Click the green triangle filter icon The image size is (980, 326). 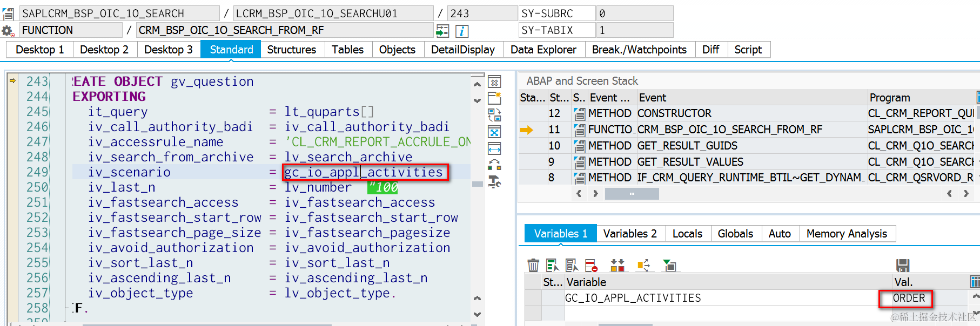(669, 265)
